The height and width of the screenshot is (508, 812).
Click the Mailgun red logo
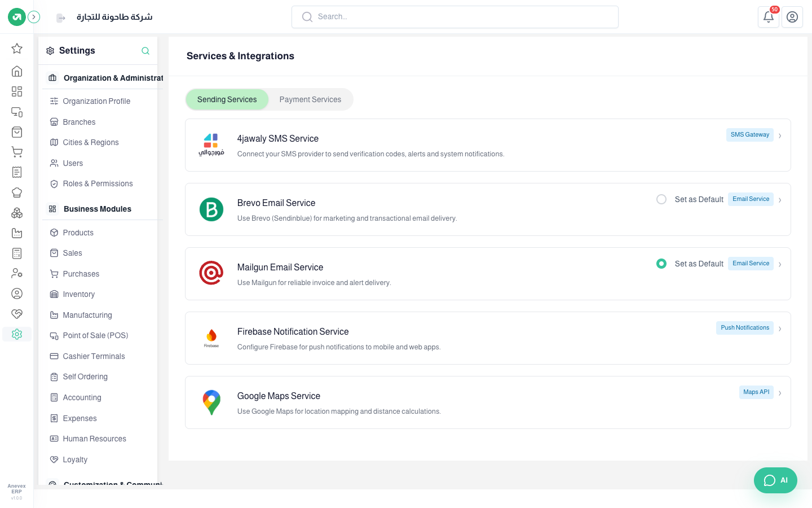[211, 273]
